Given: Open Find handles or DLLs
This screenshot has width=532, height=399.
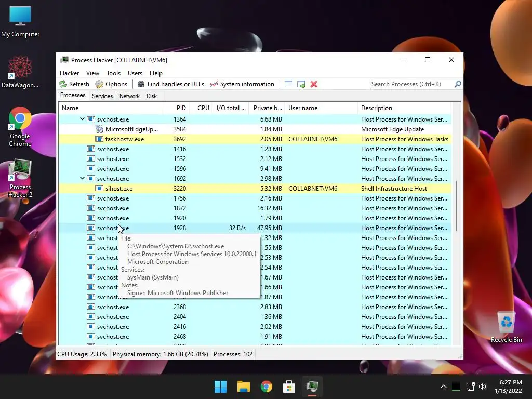Looking at the screenshot, I should (x=171, y=84).
